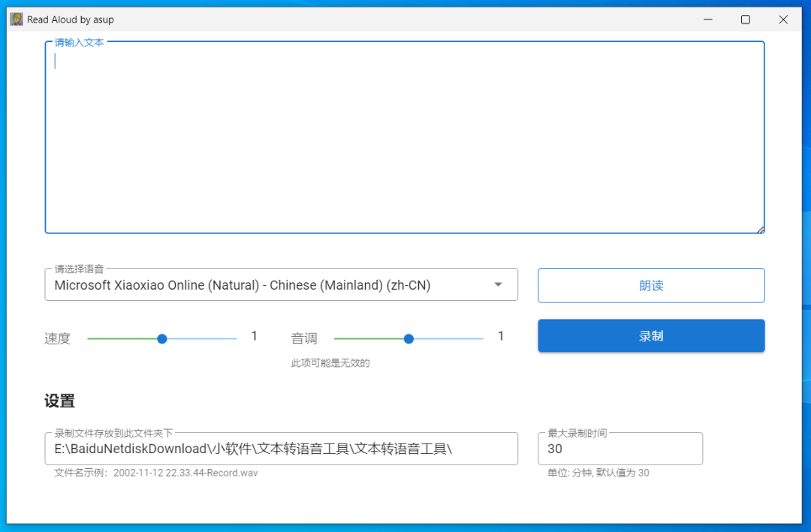Minimize the Read Aloud window
Screen dimensions: 811x532
[x=708, y=20]
